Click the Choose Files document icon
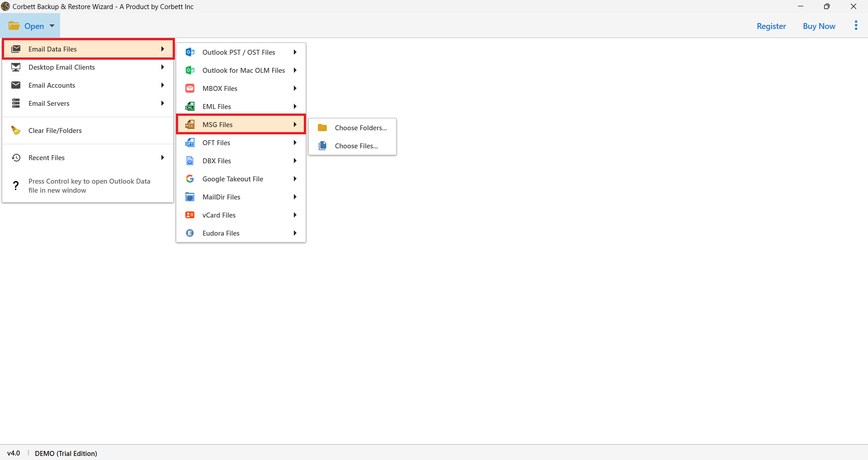 pos(322,146)
